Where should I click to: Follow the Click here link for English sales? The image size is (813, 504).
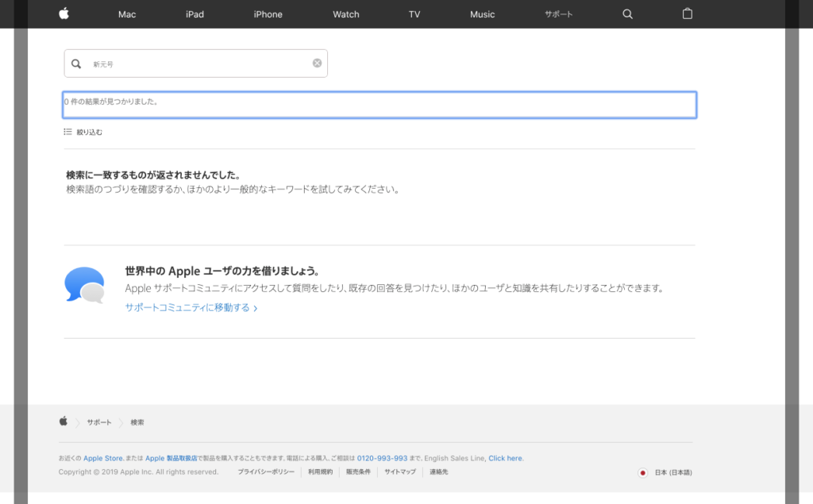(505, 459)
